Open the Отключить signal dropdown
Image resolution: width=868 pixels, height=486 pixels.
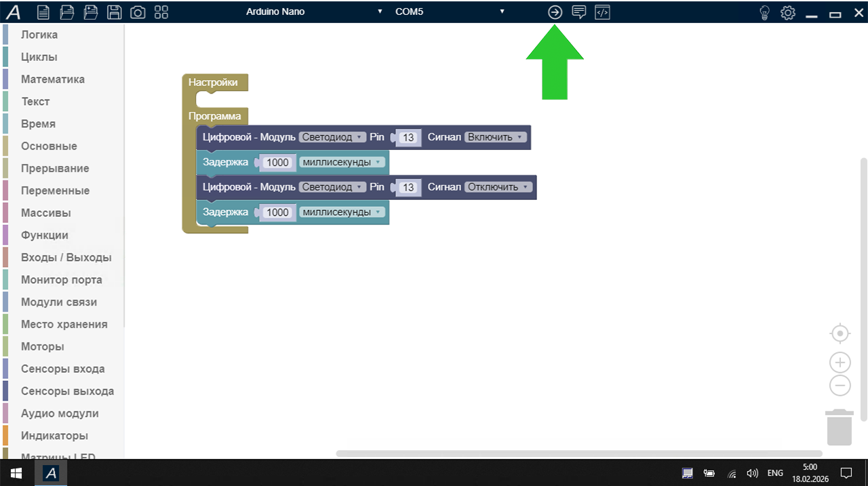[498, 187]
